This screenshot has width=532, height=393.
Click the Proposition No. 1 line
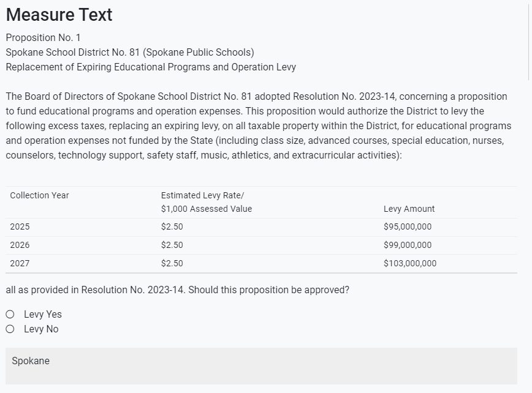click(44, 37)
